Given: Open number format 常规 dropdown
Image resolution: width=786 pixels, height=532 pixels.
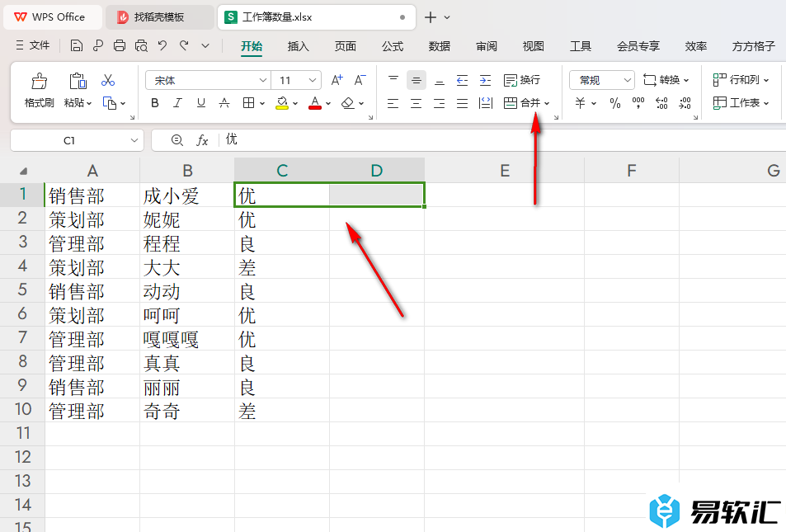Looking at the screenshot, I should (x=627, y=80).
